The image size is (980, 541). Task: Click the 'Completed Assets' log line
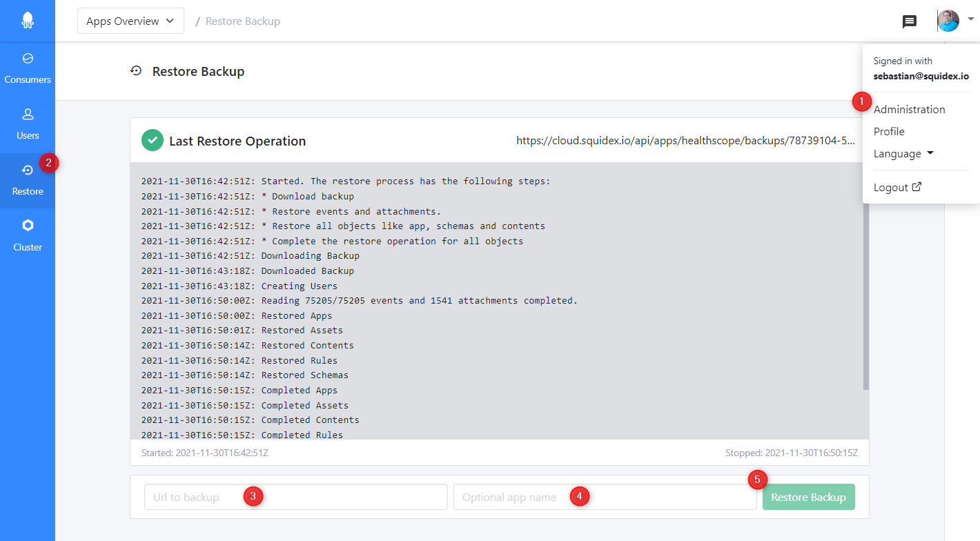[x=245, y=405]
